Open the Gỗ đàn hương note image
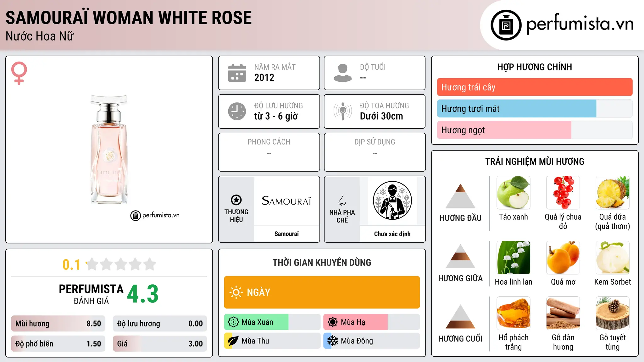This screenshot has width=644, height=362. click(563, 313)
